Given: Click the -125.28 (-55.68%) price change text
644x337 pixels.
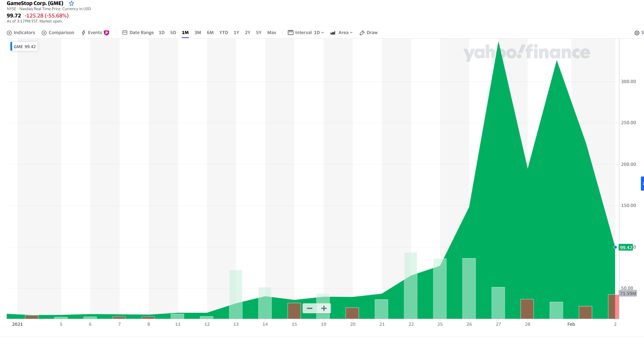Looking at the screenshot, I should click(x=47, y=15).
